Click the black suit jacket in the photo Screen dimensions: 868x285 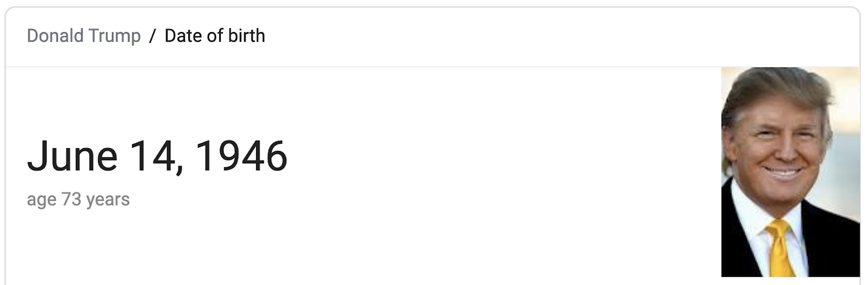pyautogui.click(x=830, y=239)
